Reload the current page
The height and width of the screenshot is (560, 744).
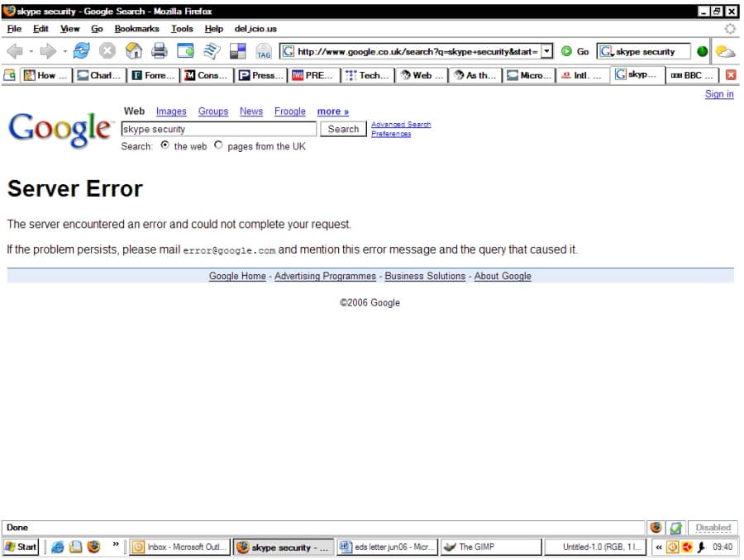click(x=82, y=50)
